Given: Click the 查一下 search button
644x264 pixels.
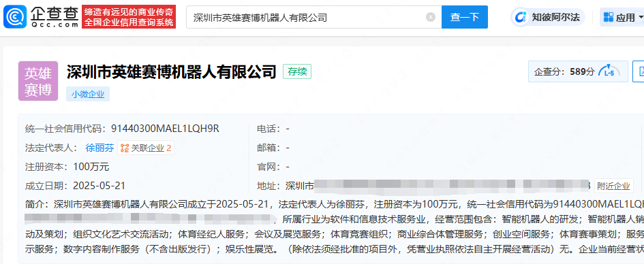Looking at the screenshot, I should pos(465,17).
